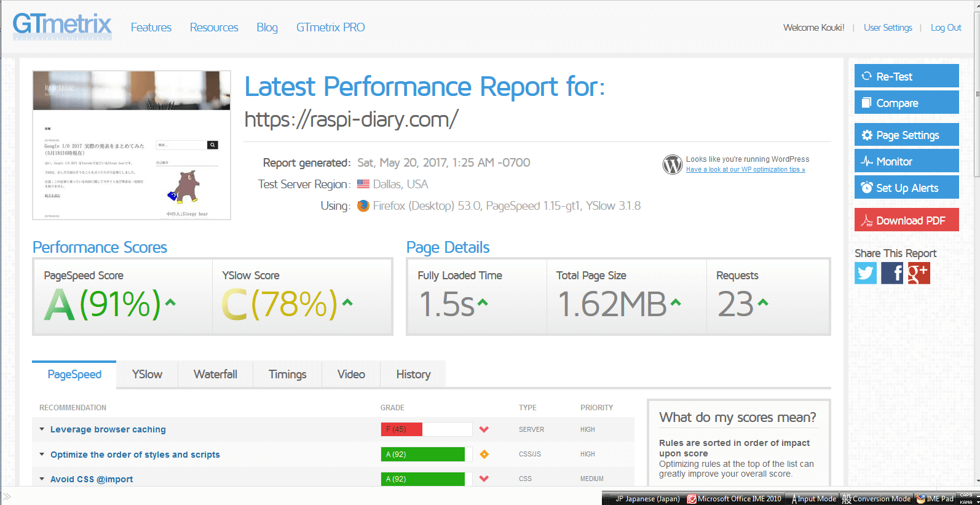The width and height of the screenshot is (980, 505).
Task: Open Resources menu in top navigation
Action: 214,28
